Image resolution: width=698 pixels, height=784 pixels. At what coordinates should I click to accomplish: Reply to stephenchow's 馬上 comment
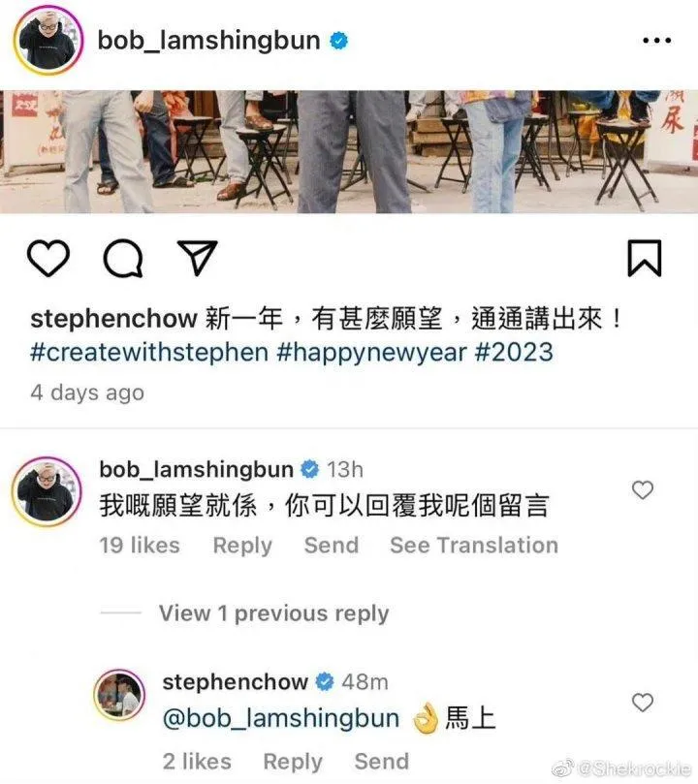[293, 762]
